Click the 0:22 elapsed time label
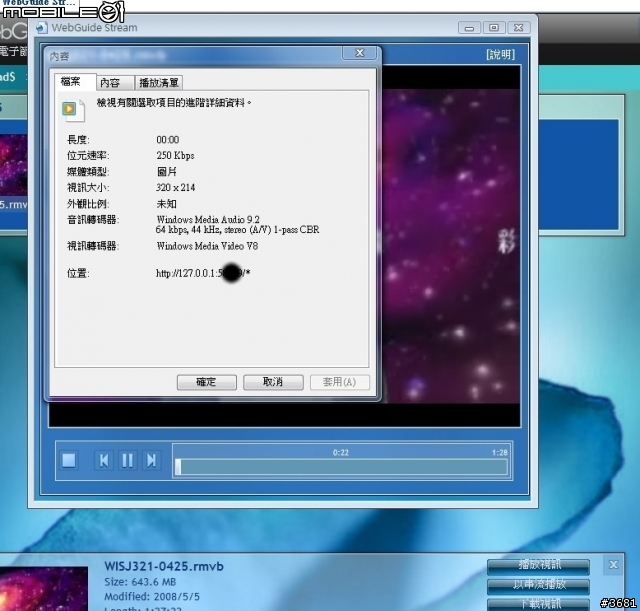This screenshot has width=640, height=611. coord(340,453)
